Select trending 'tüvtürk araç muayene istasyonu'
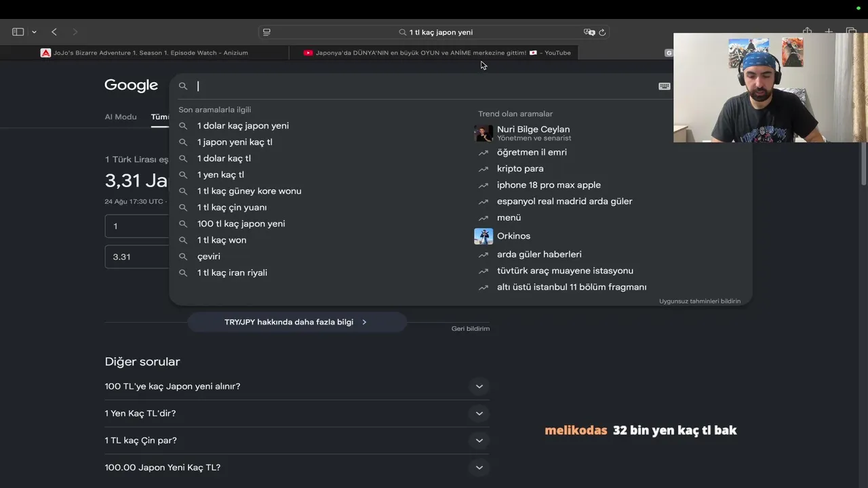The image size is (868, 488). 565,270
